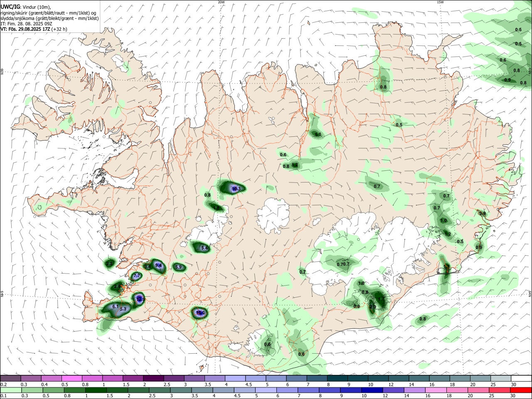Image resolution: width=532 pixels, height=399 pixels.
Task: Pick upper scale swatch between 0.5 and 0.8
Action: (x=71, y=379)
